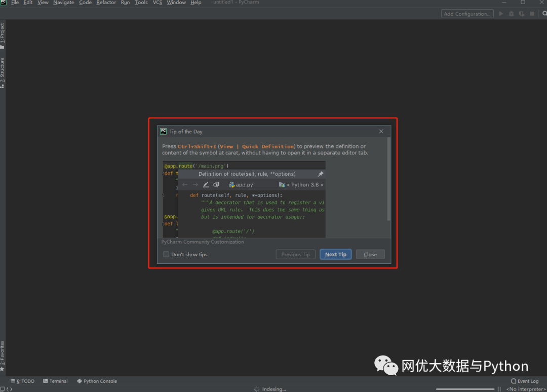Open the Run menu
This screenshot has height=392, width=547.
click(x=125, y=3)
